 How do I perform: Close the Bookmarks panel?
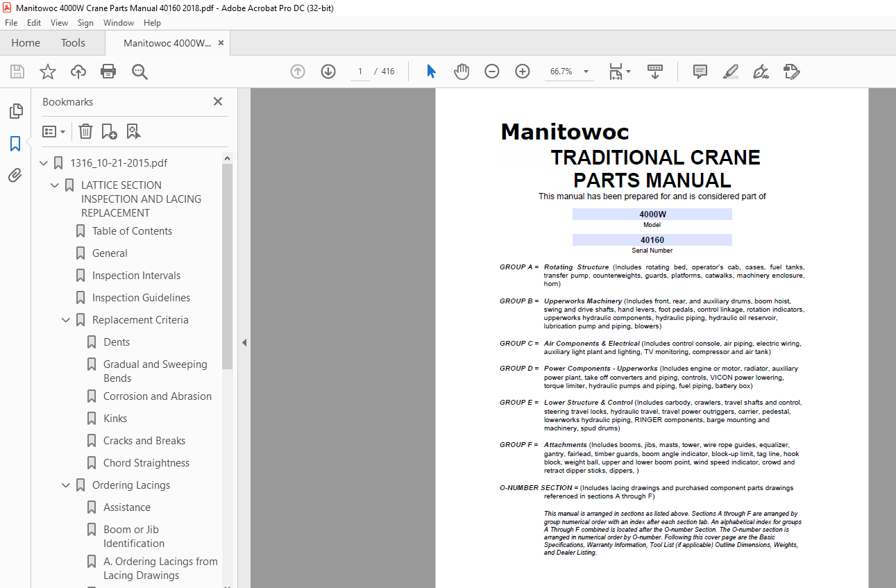218,101
